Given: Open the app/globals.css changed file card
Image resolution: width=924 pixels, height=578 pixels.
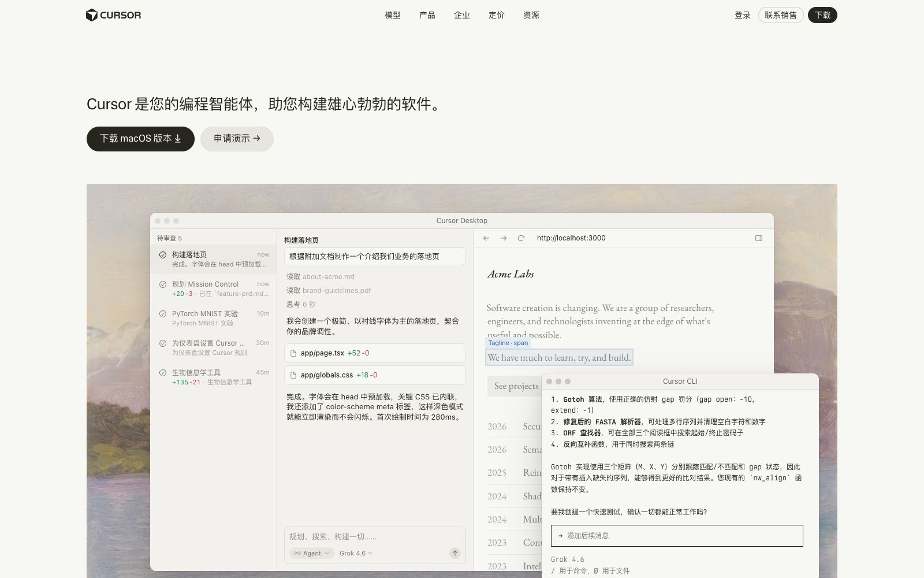Looking at the screenshot, I should click(375, 375).
